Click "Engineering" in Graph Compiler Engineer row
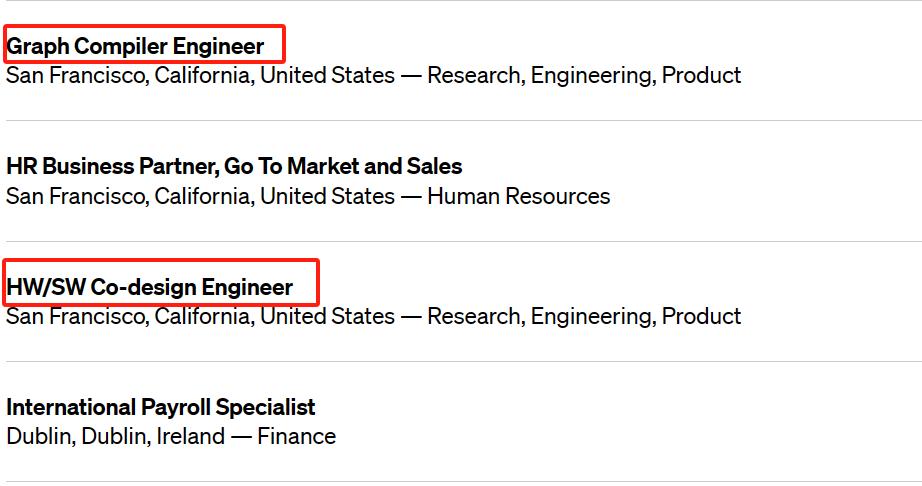This screenshot has width=922, height=486. pyautogui.click(x=590, y=76)
